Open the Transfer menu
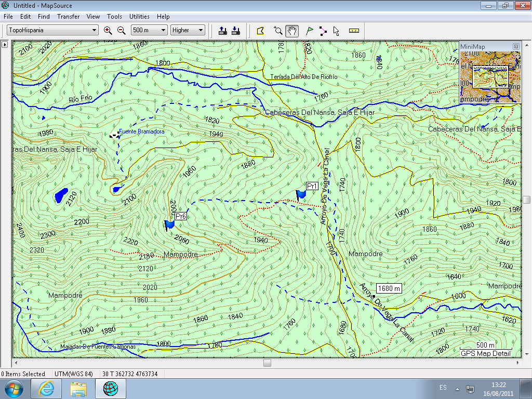Viewport: 532px width, 399px height. click(x=68, y=17)
